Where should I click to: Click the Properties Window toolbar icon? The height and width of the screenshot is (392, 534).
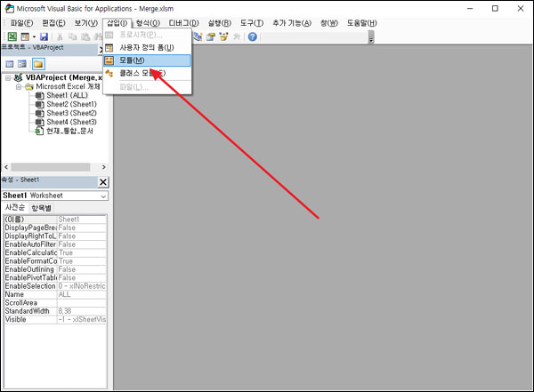211,36
